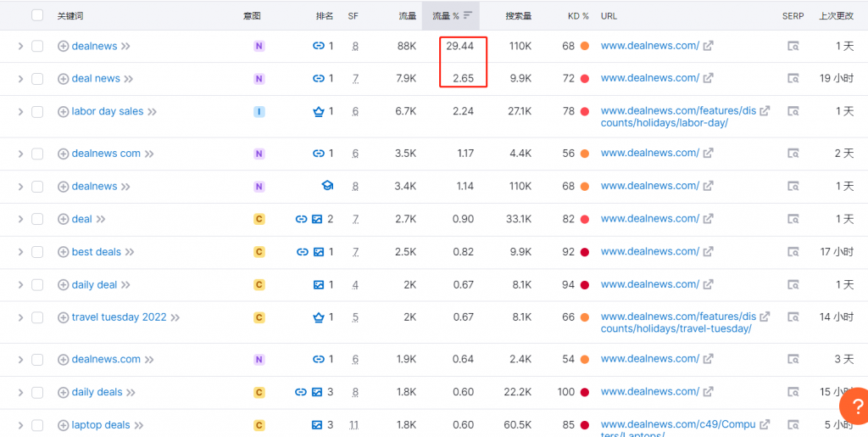Expand the dealnews com row chevron
This screenshot has height=437, width=868.
[20, 154]
